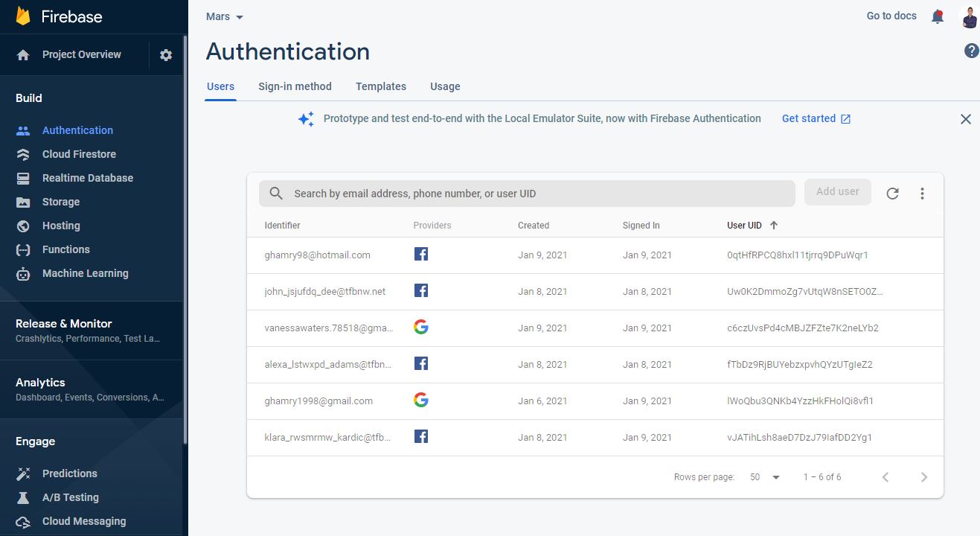Click Google provider icon for ghamry1998@gmail.com

point(421,401)
